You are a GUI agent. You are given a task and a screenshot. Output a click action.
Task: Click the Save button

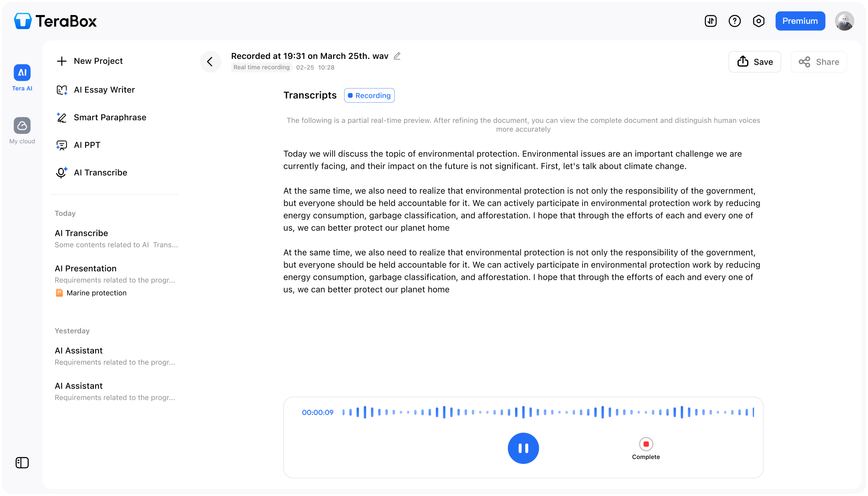click(x=754, y=62)
